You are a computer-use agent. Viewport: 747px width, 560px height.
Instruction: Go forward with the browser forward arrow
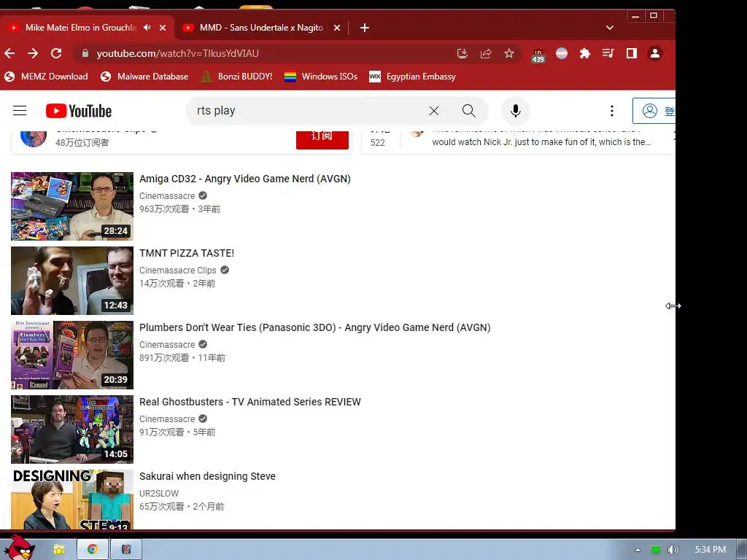[x=33, y=53]
